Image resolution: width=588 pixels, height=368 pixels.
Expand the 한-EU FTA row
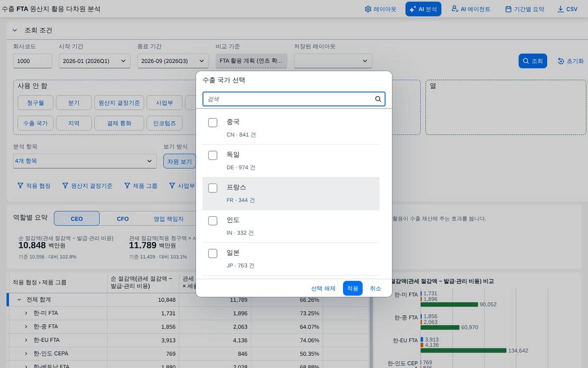pyautogui.click(x=26, y=340)
